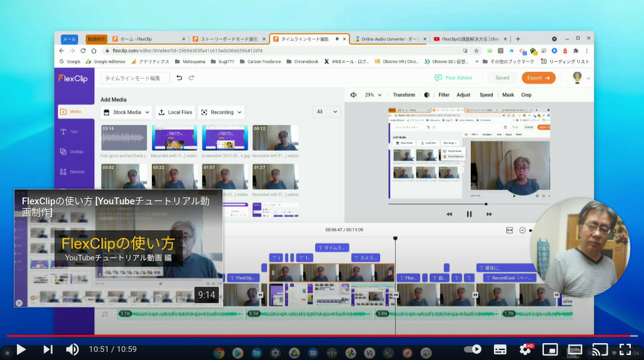This screenshot has width=644, height=360.
Task: Click the timeline zoom slider handle
Action: click(531, 231)
